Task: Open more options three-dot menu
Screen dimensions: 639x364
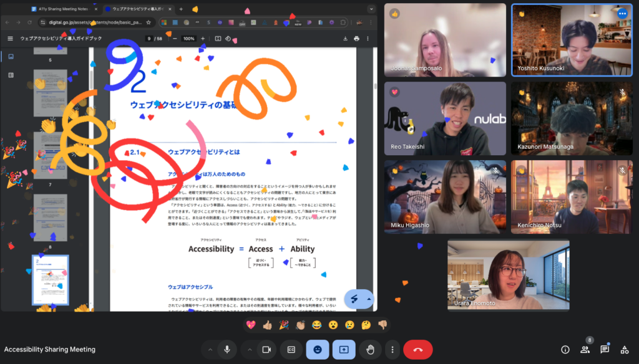Action: point(392,350)
